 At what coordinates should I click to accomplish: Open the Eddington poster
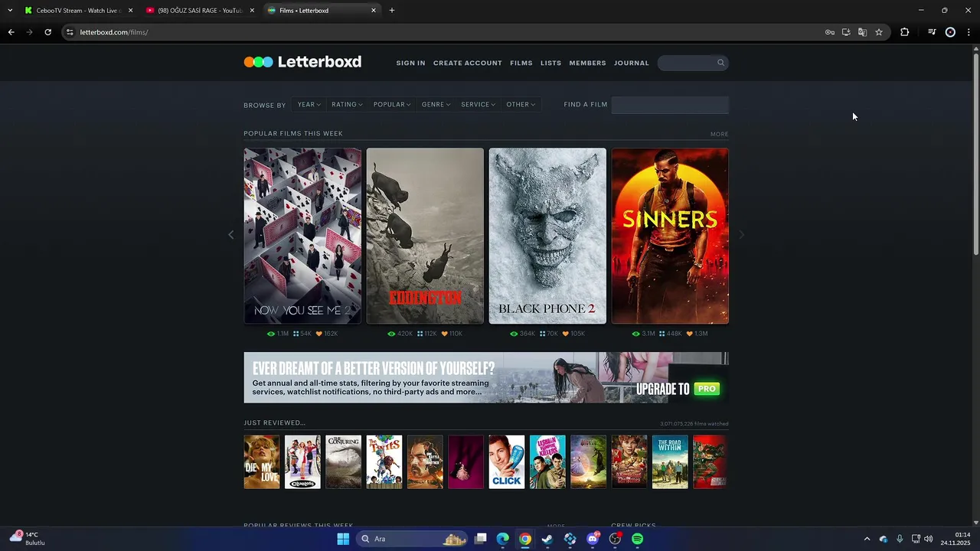pyautogui.click(x=425, y=236)
